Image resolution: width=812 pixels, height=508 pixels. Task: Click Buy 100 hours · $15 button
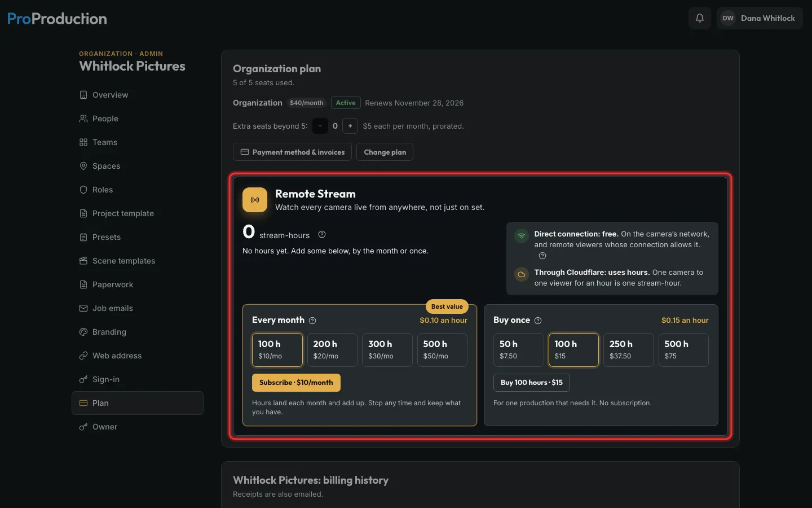tap(532, 383)
